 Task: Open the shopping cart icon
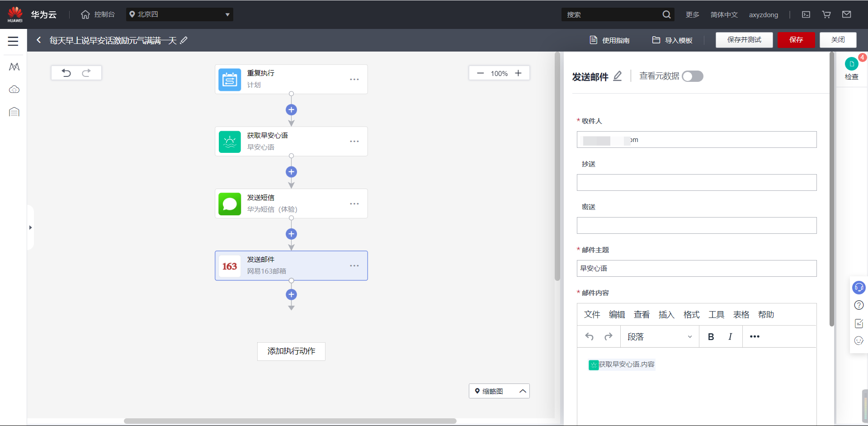click(826, 14)
